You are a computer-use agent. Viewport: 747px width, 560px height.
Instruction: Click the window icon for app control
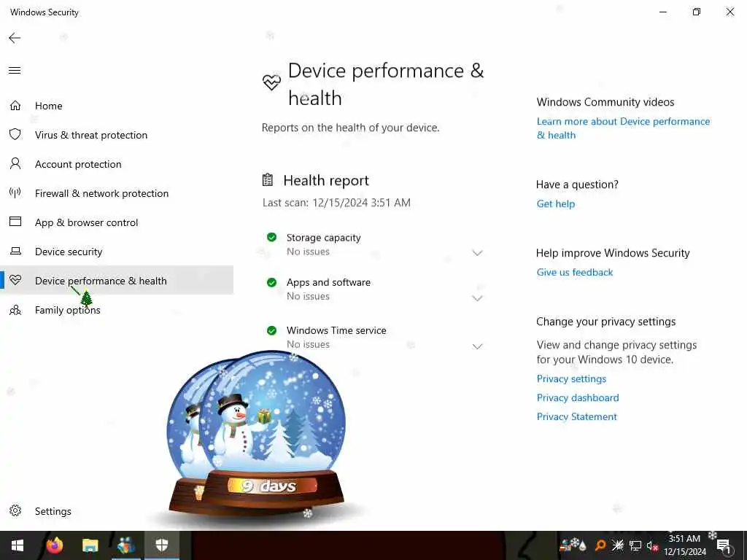[x=15, y=222]
